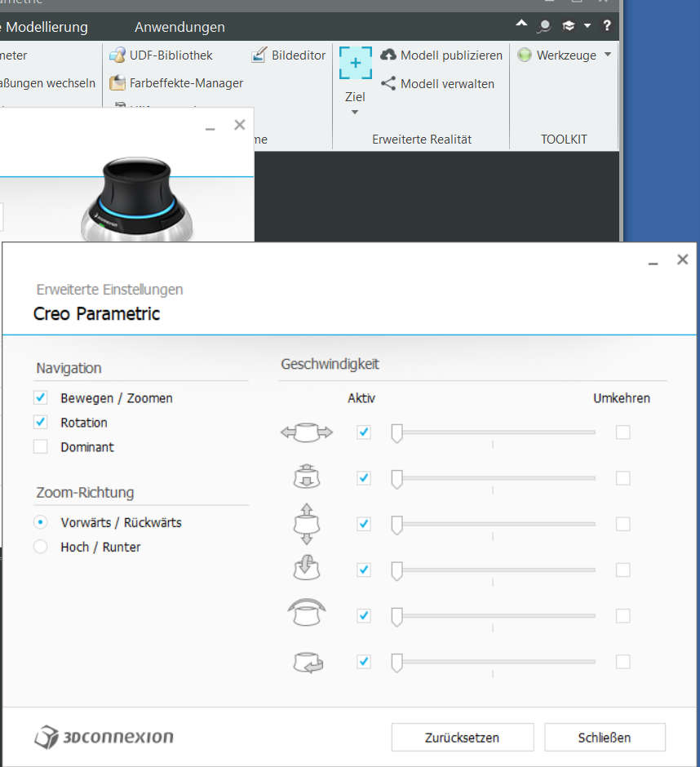Switch to the Anwendungen tab

click(179, 27)
